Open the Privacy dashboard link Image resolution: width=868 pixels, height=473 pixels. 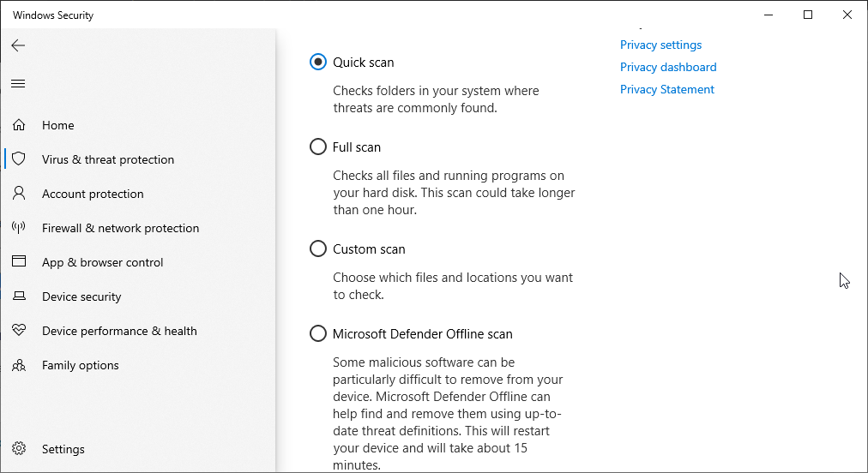668,67
